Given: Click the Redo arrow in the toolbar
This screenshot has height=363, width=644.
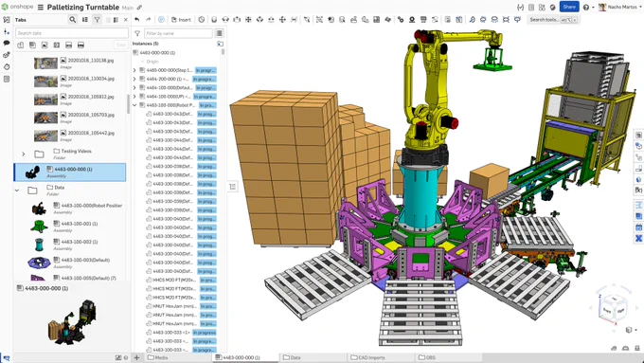Looking at the screenshot, I should coord(149,19).
